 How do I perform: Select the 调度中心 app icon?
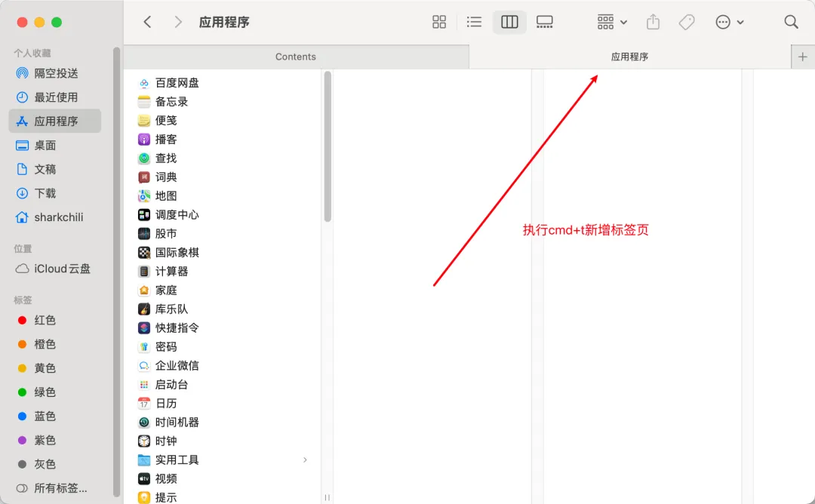tap(144, 214)
